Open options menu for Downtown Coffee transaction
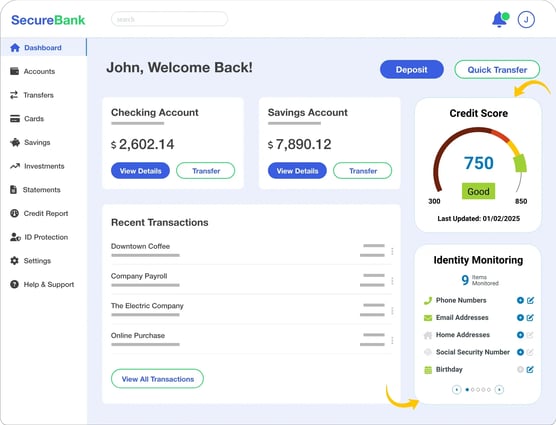This screenshot has height=425, width=556. 392,251
